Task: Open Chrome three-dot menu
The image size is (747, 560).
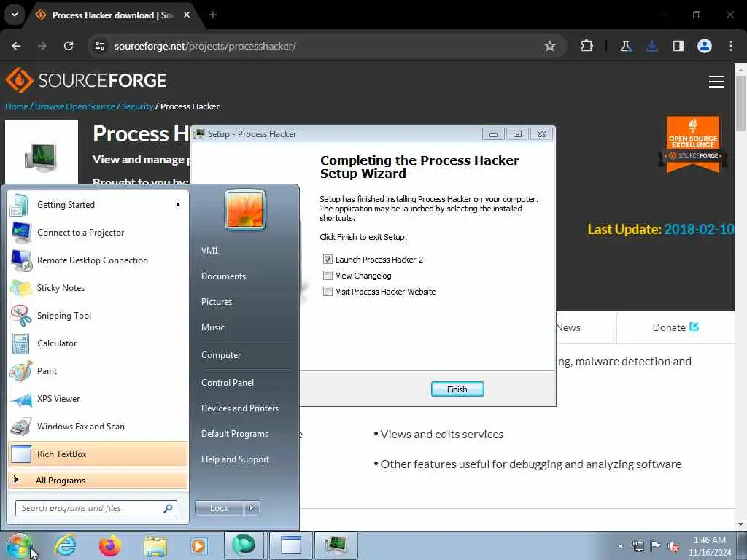Action: (x=731, y=46)
